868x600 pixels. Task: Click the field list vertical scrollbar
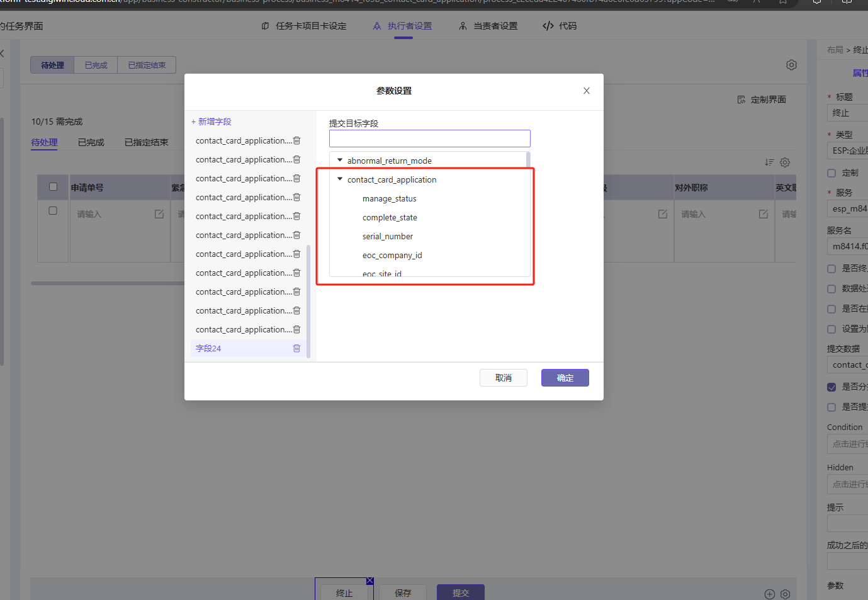[x=308, y=302]
